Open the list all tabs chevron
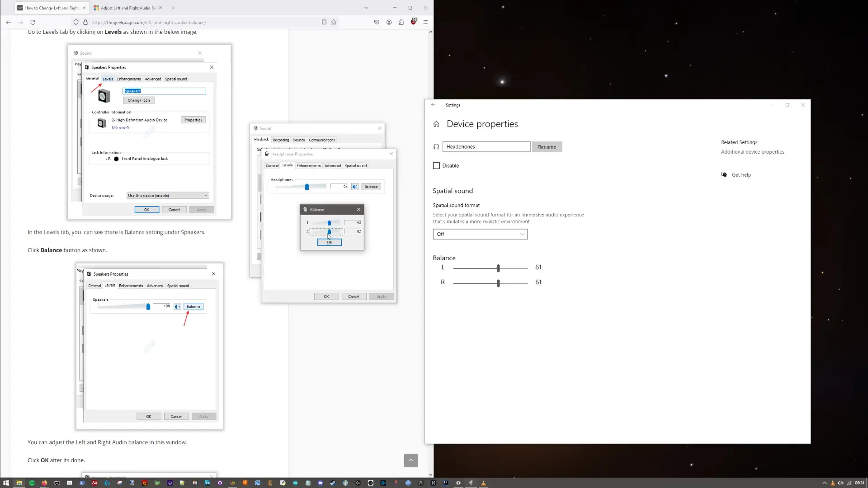 pos(366,8)
